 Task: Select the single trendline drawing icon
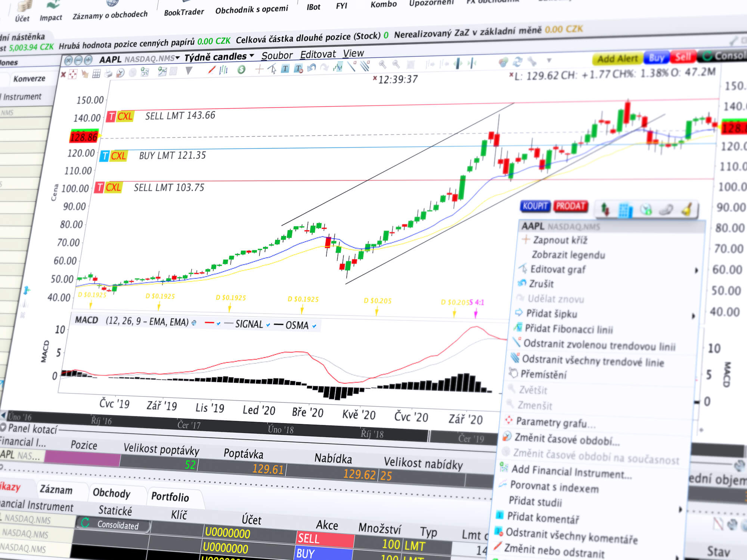351,66
